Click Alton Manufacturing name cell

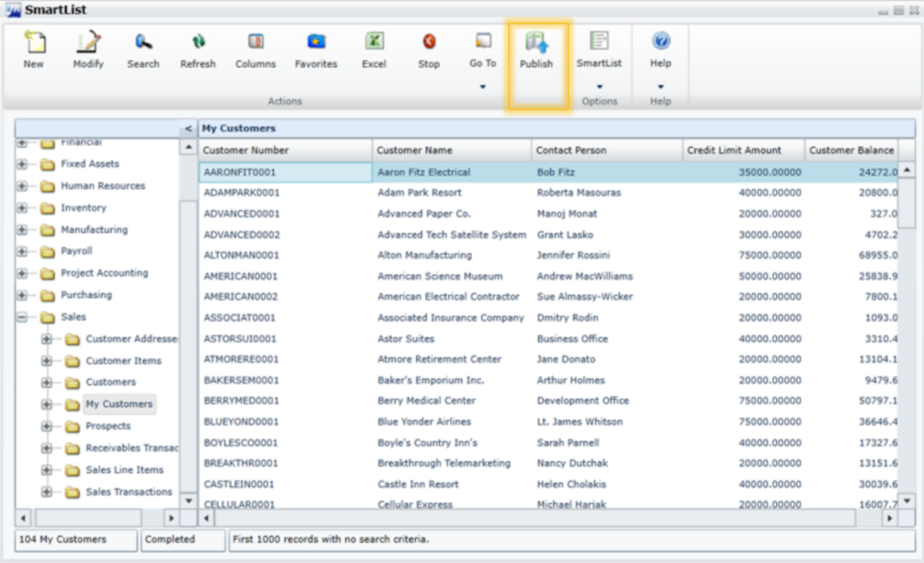click(425, 255)
